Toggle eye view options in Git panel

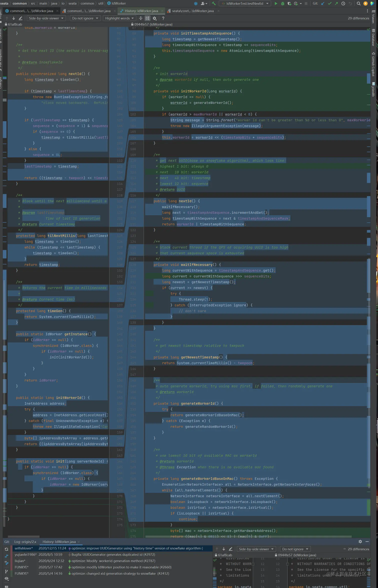coord(6,579)
